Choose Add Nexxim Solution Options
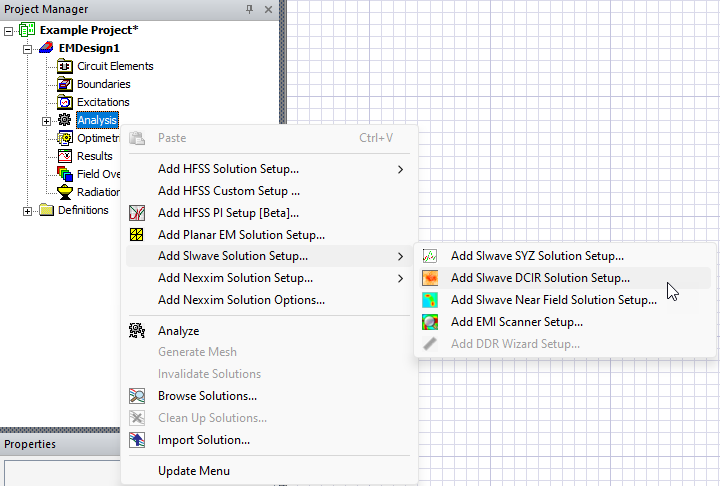The width and height of the screenshot is (720, 486). click(269, 300)
